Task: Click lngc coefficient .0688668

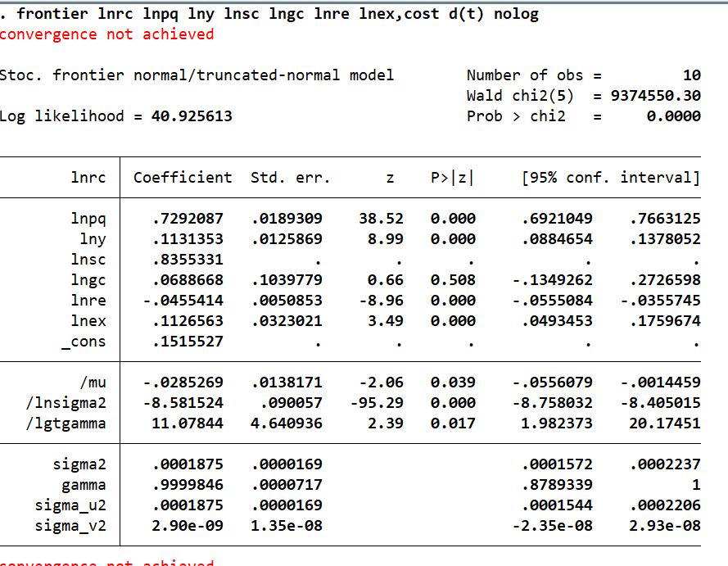Action: (188, 280)
